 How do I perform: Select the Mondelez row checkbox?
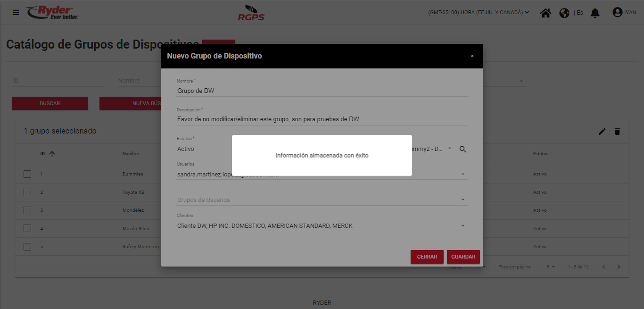click(x=27, y=210)
